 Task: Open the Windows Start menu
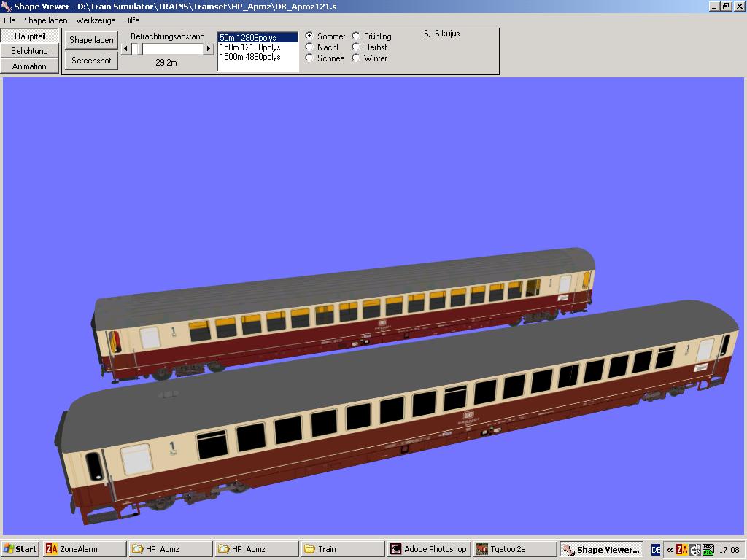(x=20, y=549)
